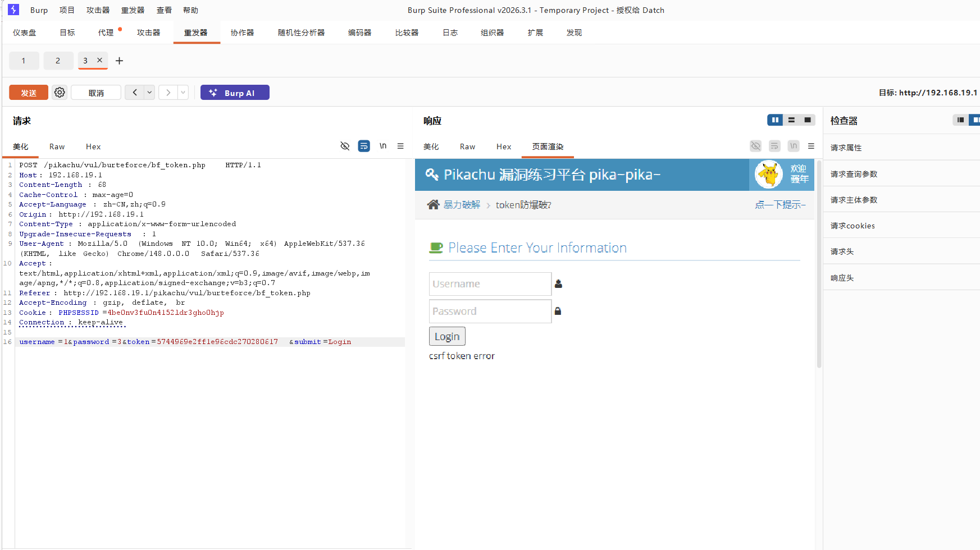Click the Pikachu platform key logo icon
The height and width of the screenshot is (550, 980).
[x=432, y=175]
